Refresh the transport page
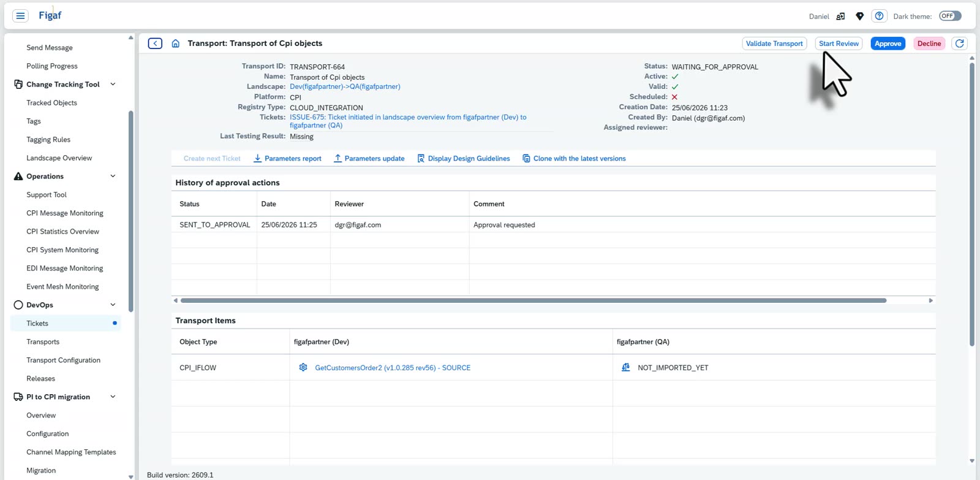The width and height of the screenshot is (980, 480). 960,44
